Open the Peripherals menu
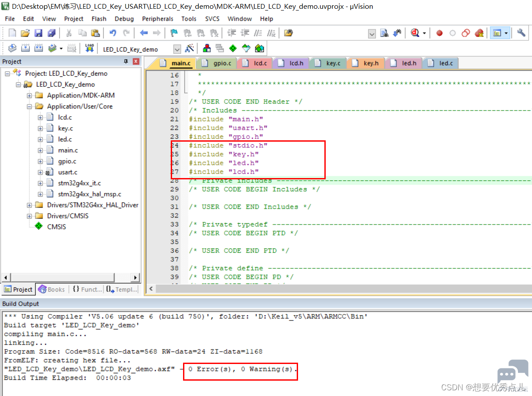Image resolution: width=532 pixels, height=396 pixels. pos(158,19)
